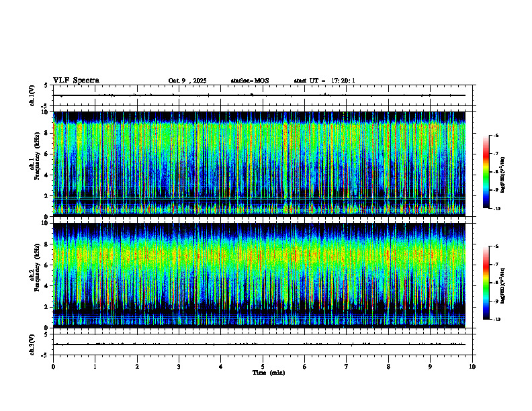The width and height of the screenshot is (532, 411).
Task: Click the time axis tick label "1"
Action: click(x=95, y=367)
